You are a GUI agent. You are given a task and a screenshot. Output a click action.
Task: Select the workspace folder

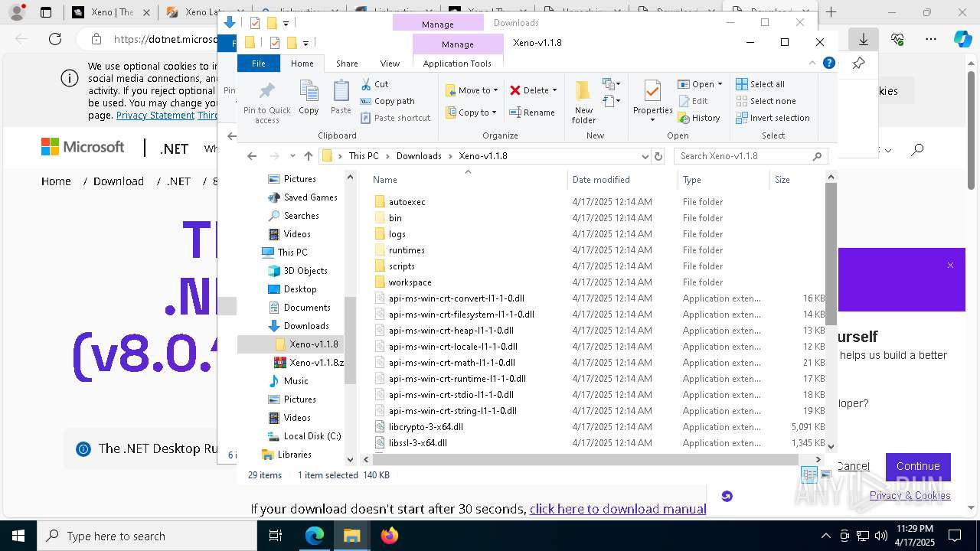[x=410, y=282]
